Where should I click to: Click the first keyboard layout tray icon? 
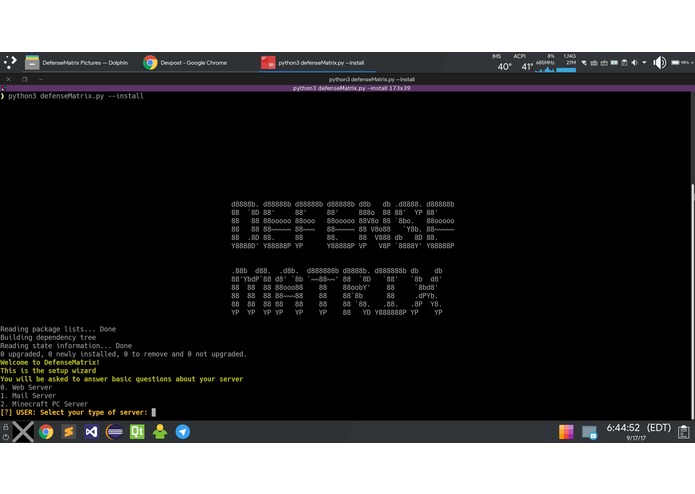(x=594, y=63)
